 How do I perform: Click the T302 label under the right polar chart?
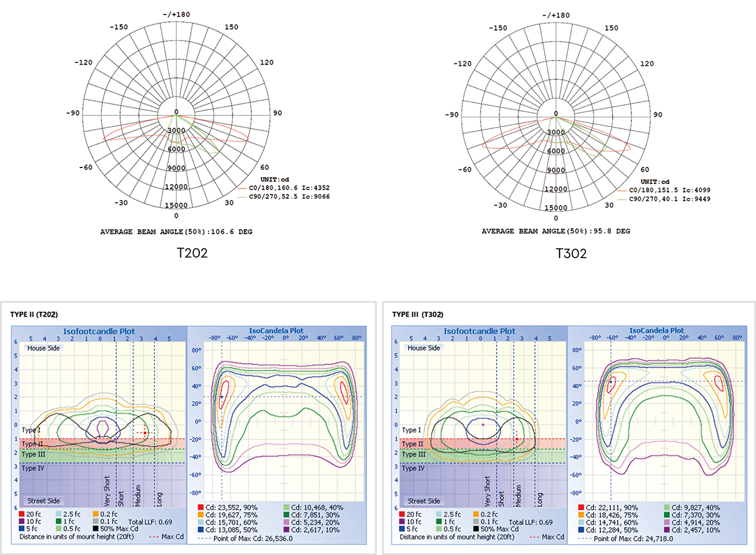[571, 254]
